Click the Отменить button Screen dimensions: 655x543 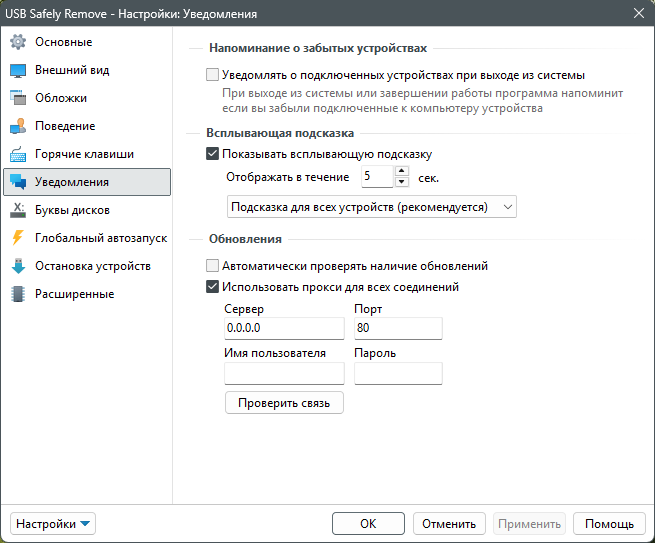point(449,524)
